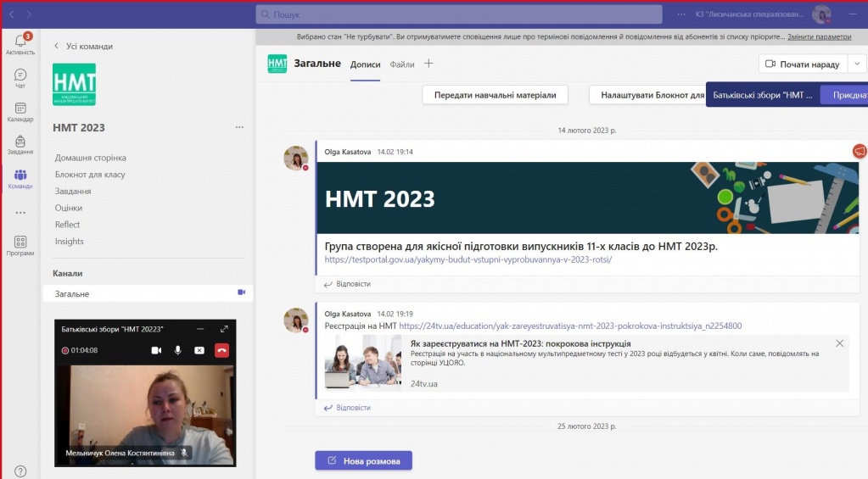Dismiss the 24tv.ua link preview card
Screen dimensions: 868x479
(840, 343)
